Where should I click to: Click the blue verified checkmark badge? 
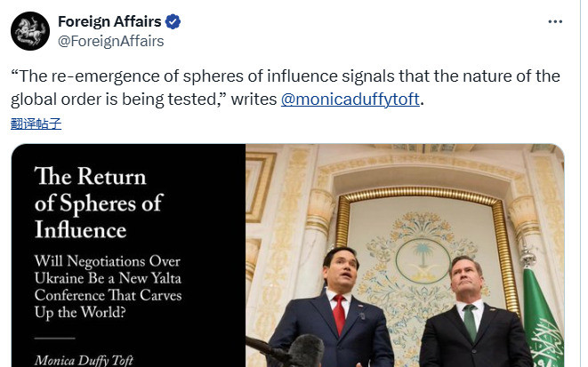tap(173, 21)
